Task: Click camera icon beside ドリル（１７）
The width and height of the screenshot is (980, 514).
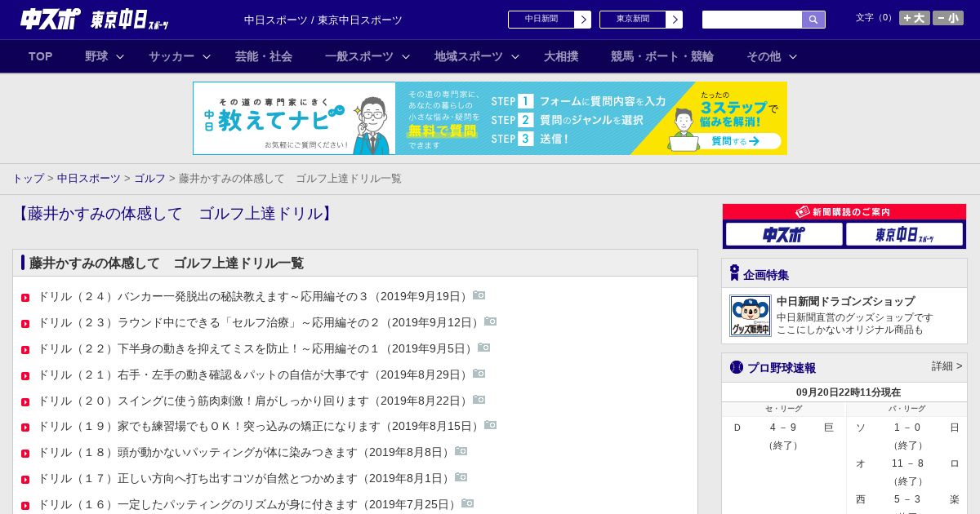Action: [461, 477]
